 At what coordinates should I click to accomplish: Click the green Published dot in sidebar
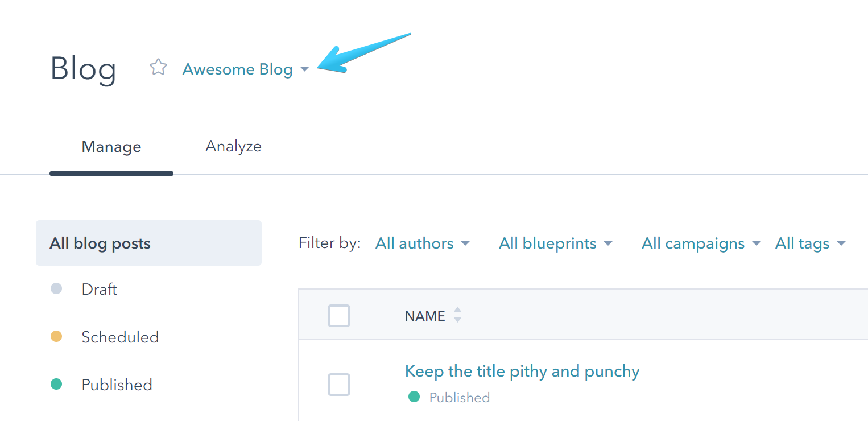point(56,385)
